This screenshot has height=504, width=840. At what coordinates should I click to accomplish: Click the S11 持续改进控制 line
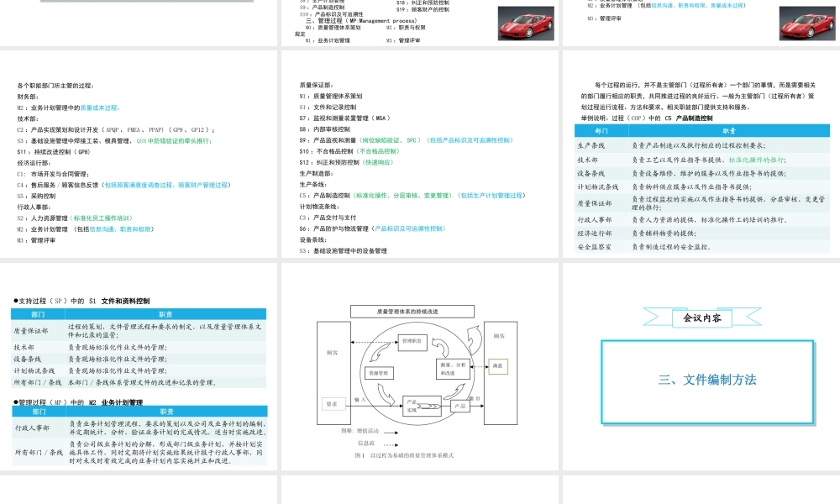[x=54, y=151]
